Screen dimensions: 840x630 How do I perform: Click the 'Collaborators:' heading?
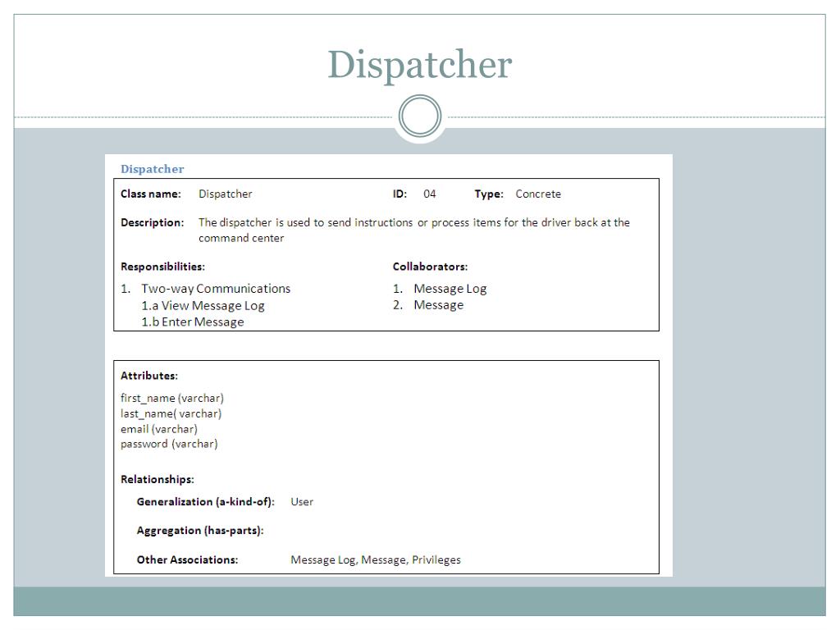tap(430, 267)
